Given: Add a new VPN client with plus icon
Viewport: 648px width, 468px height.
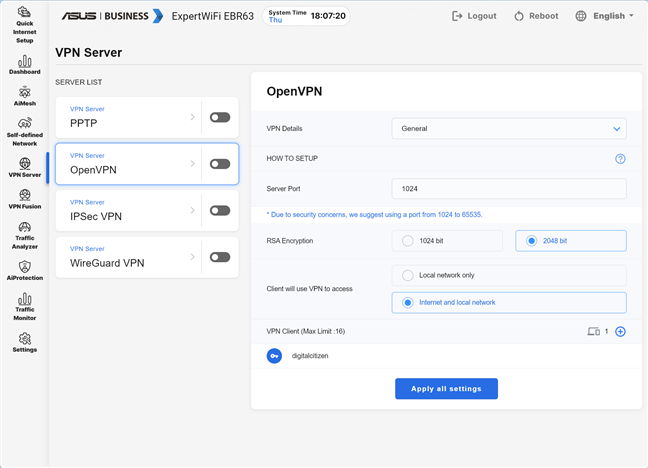Looking at the screenshot, I should [x=620, y=331].
